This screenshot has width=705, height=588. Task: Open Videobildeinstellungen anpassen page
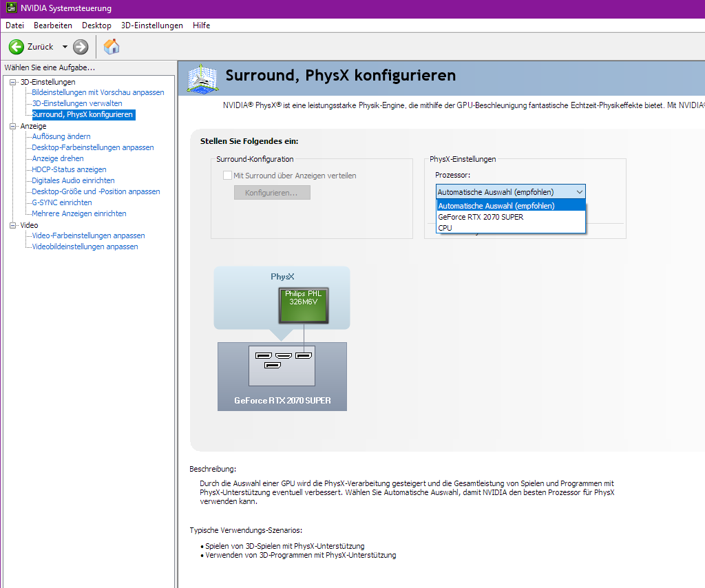click(85, 246)
